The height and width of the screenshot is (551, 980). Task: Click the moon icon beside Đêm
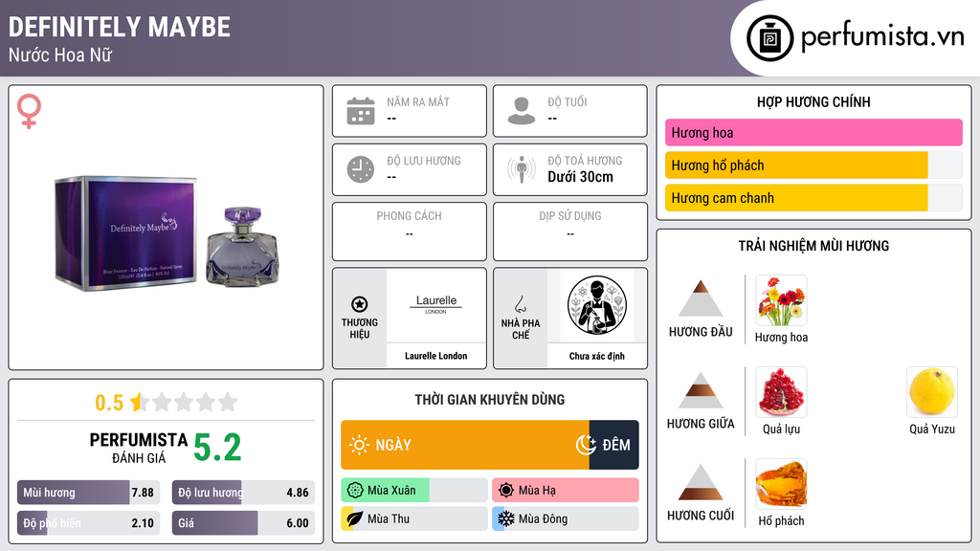pyautogui.click(x=586, y=445)
